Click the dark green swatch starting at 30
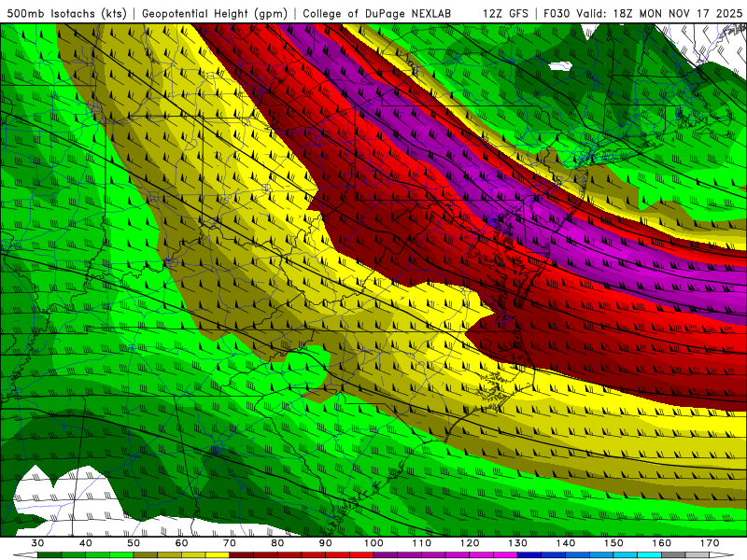Viewport: 747px width, 560px height. (49, 555)
